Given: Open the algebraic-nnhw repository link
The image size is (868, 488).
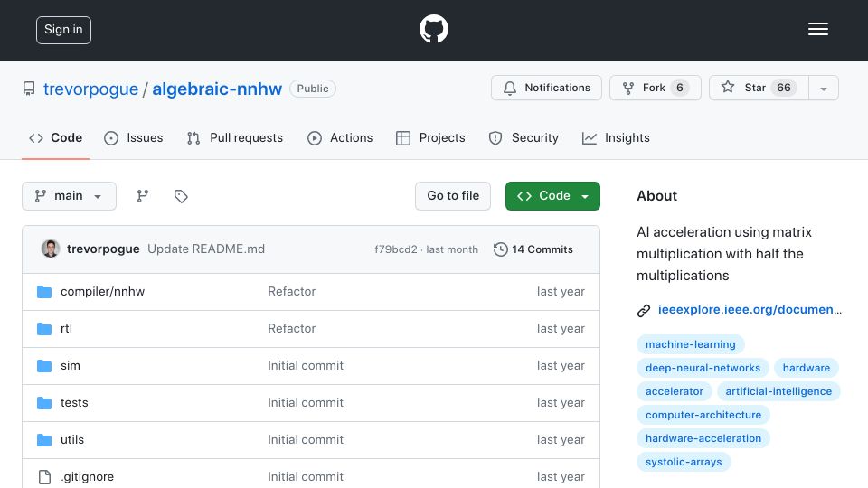Looking at the screenshot, I should [x=217, y=89].
